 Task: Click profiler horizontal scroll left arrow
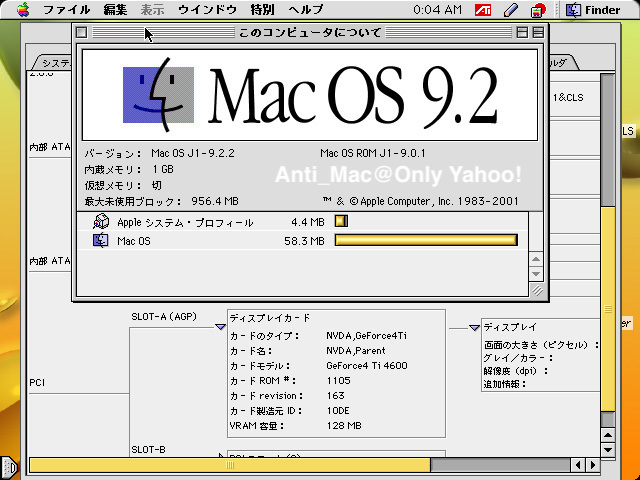click(x=578, y=465)
